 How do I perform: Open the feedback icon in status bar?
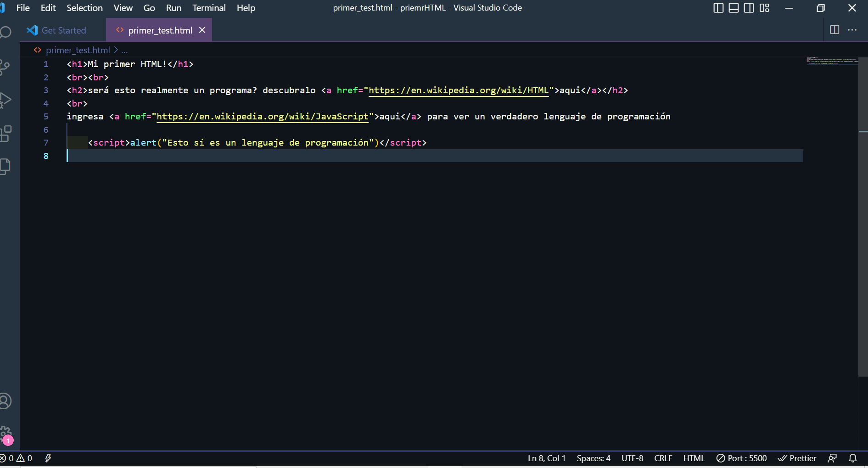[832, 458]
